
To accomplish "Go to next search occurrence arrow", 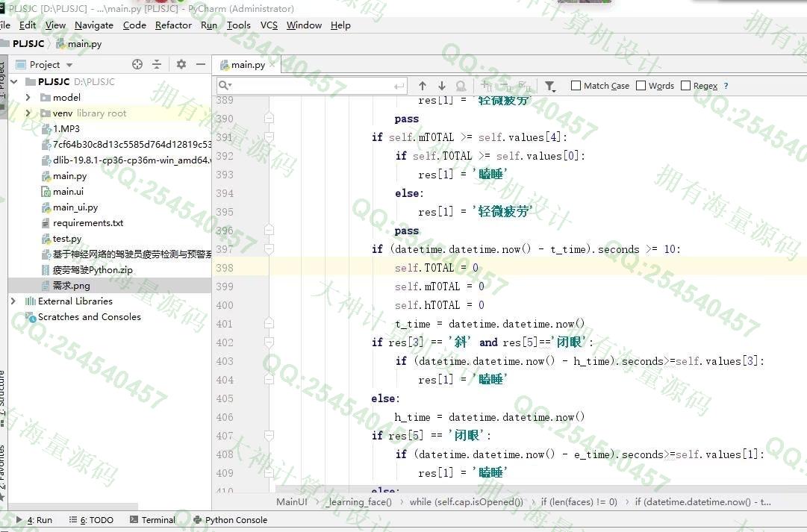I will [x=442, y=86].
